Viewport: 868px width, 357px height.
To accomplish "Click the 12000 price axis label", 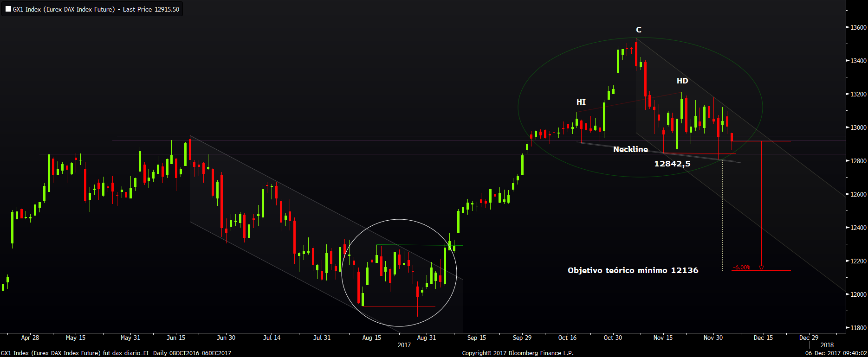I will click(858, 294).
